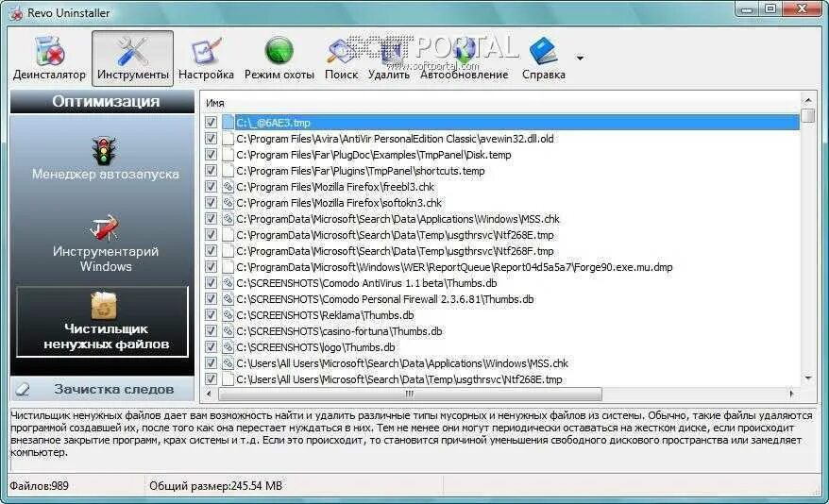Select the Users\All Users Ntf268E.tmp row
The width and height of the screenshot is (829, 504).
pos(399,379)
